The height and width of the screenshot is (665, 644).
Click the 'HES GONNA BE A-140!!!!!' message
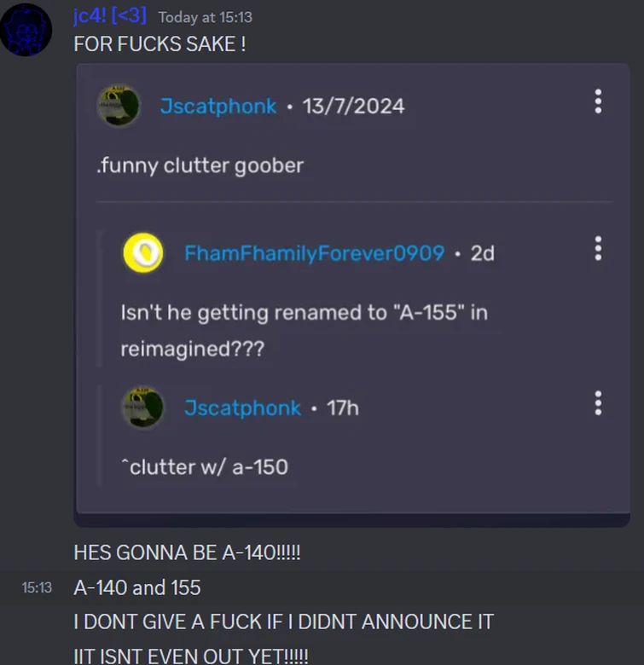pyautogui.click(x=187, y=552)
